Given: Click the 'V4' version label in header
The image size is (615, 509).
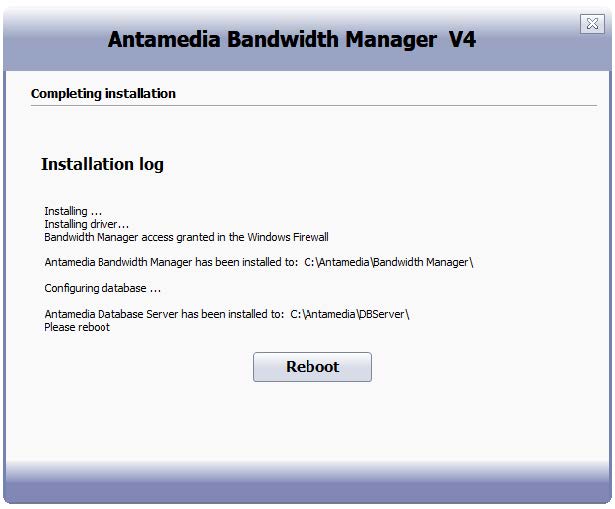Looking at the screenshot, I should click(462, 40).
